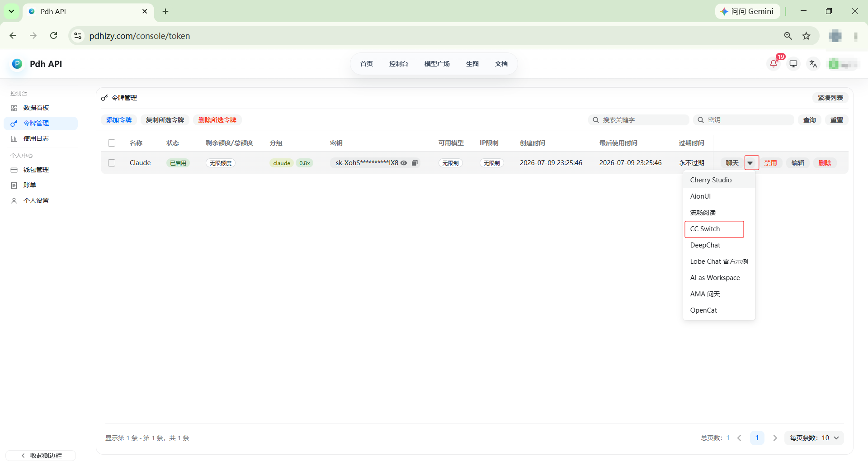Open 数据看板 in the sidebar
Image resolution: width=868 pixels, height=466 pixels.
pos(41,108)
